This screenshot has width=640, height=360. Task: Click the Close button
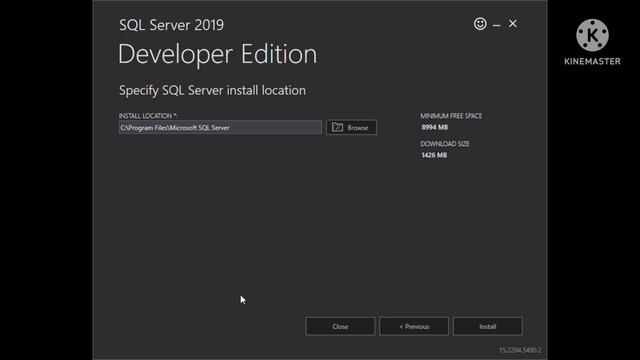[340, 327]
